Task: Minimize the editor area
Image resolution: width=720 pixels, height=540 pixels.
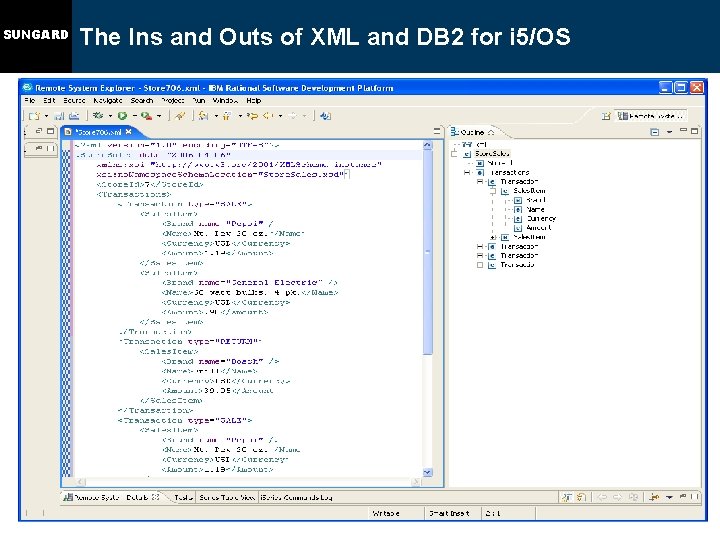Action: click(x=437, y=131)
